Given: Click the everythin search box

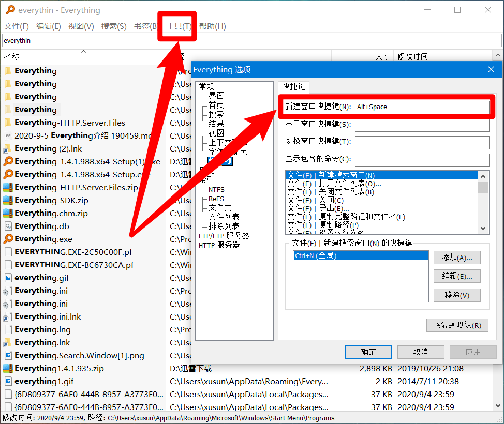Looking at the screenshot, I should click(251, 41).
